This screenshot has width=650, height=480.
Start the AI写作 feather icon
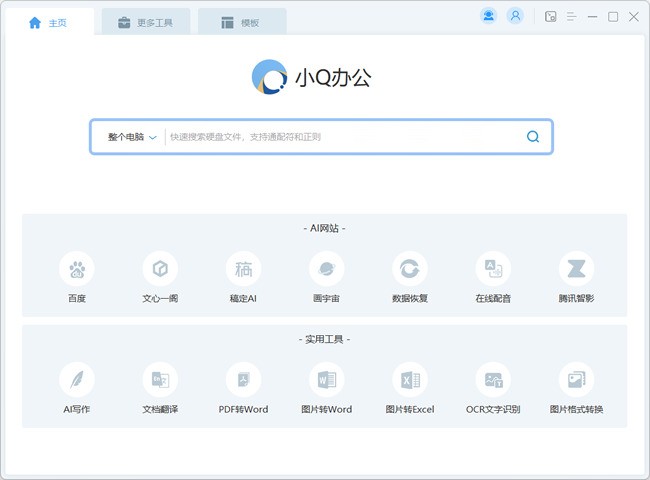click(77, 380)
